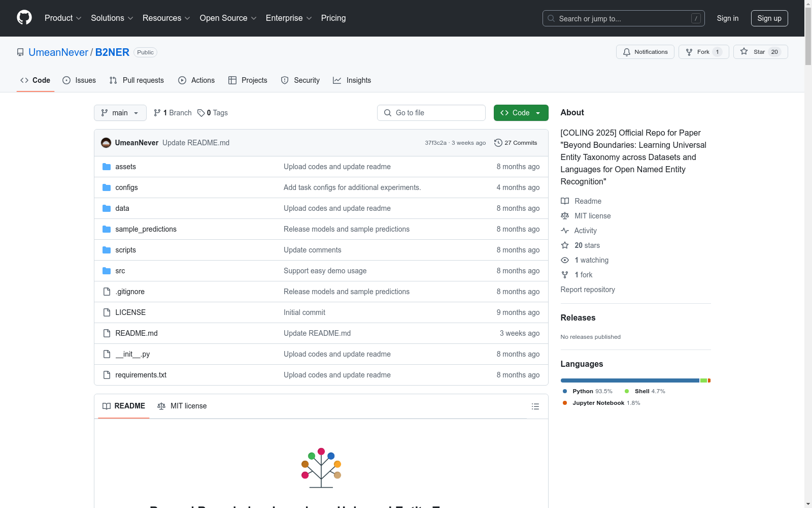Open the Projects tab
Image resolution: width=812 pixels, height=508 pixels.
pos(248,80)
